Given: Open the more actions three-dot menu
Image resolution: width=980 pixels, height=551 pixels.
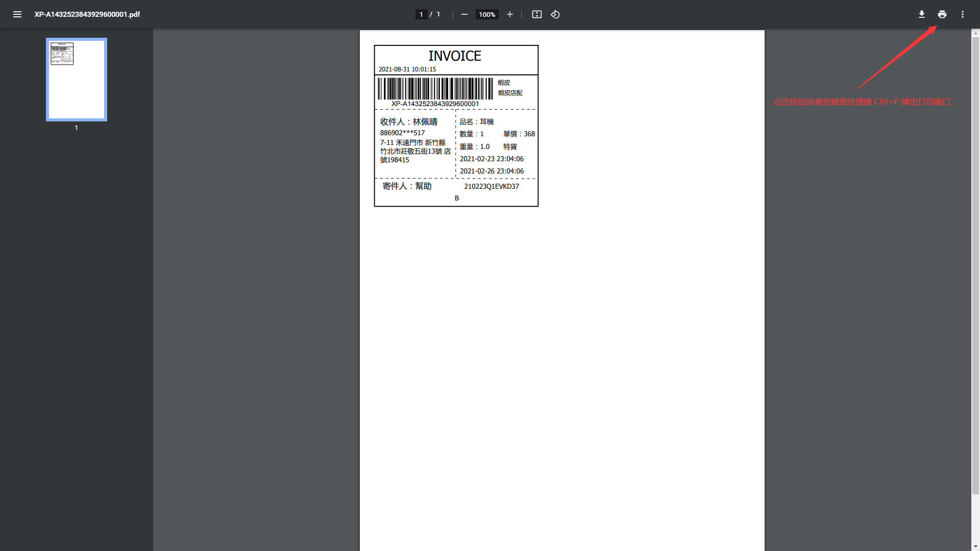Looking at the screenshot, I should tap(962, 14).
